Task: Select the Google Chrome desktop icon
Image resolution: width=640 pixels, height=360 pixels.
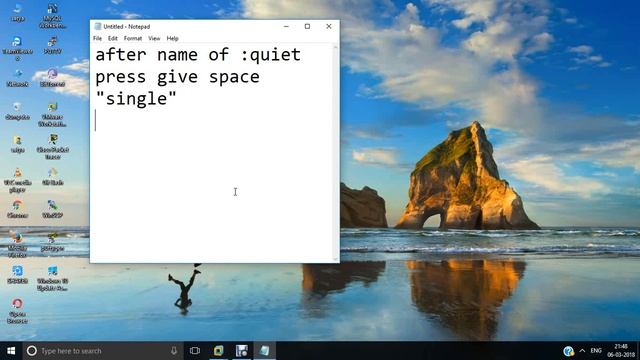Action: (x=17, y=209)
